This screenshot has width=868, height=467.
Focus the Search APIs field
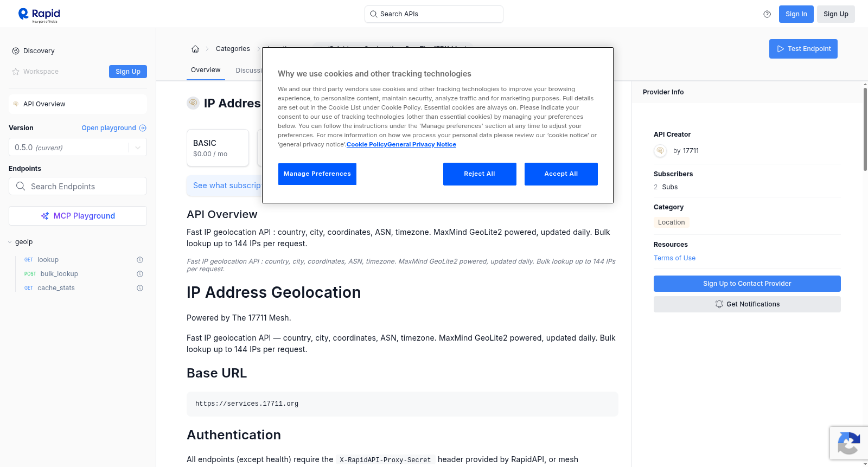(433, 14)
